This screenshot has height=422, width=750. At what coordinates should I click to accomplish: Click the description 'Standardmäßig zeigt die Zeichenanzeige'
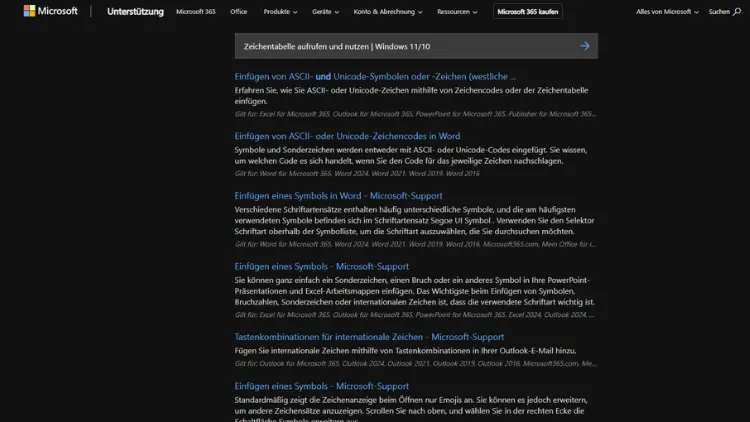(411, 410)
